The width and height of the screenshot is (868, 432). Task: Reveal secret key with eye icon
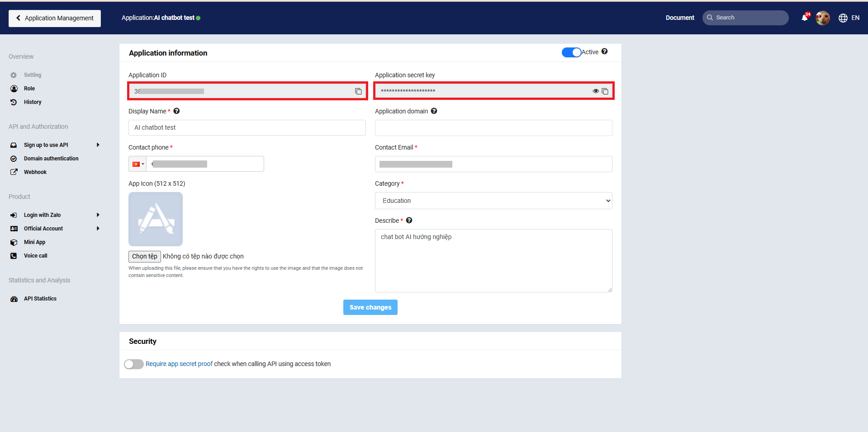pyautogui.click(x=595, y=91)
